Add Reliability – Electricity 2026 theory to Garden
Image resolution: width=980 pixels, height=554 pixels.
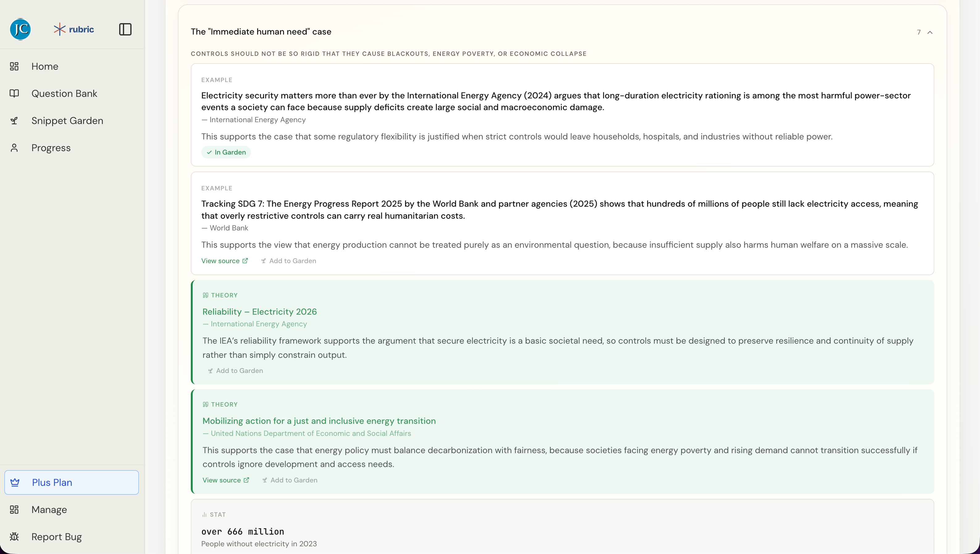235,370
